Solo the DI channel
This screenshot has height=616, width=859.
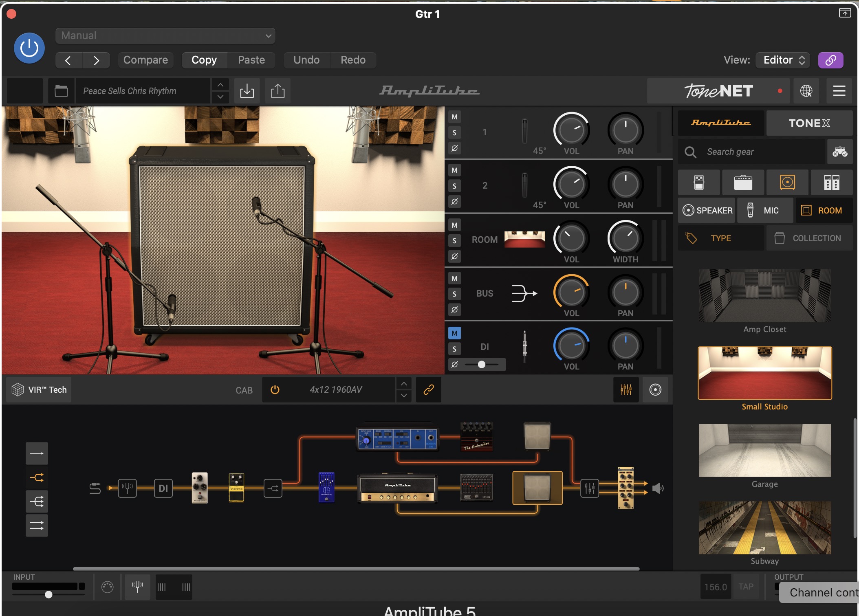[x=454, y=349]
